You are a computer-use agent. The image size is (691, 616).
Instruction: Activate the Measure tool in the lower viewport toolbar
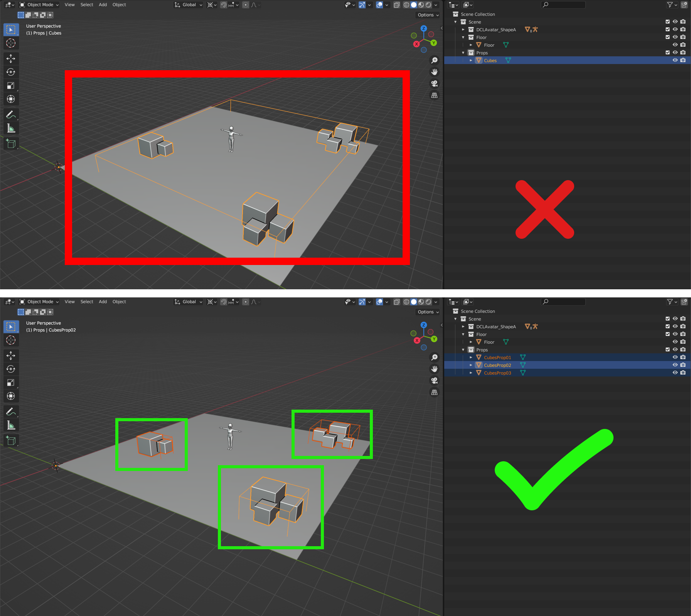pyautogui.click(x=11, y=425)
